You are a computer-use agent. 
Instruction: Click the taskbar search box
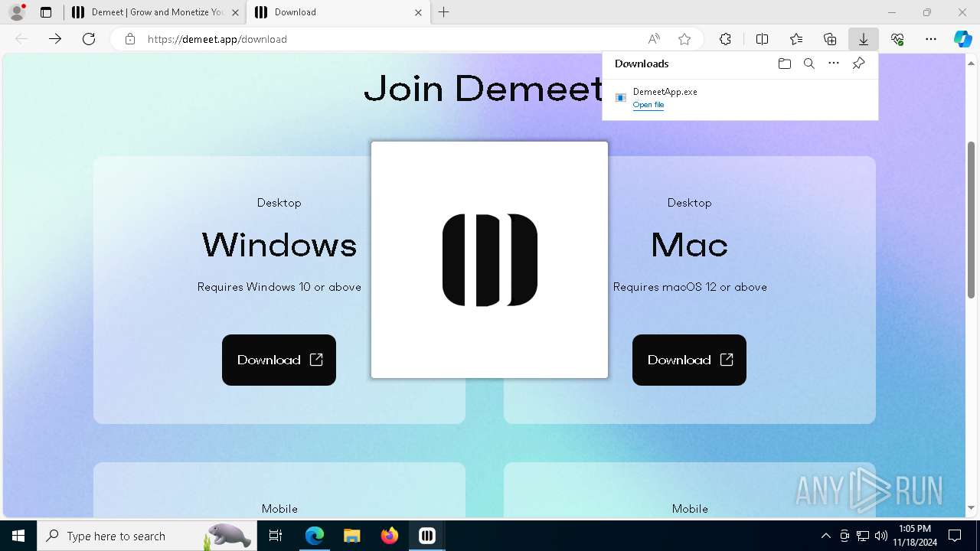[x=148, y=536]
